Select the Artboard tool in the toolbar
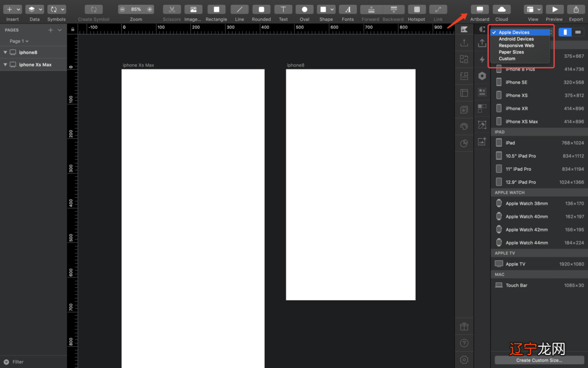Image resolution: width=588 pixels, height=368 pixels. [479, 9]
